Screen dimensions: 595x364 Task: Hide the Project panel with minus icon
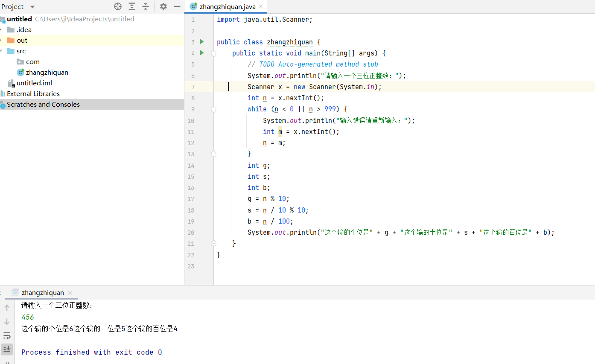tap(177, 6)
